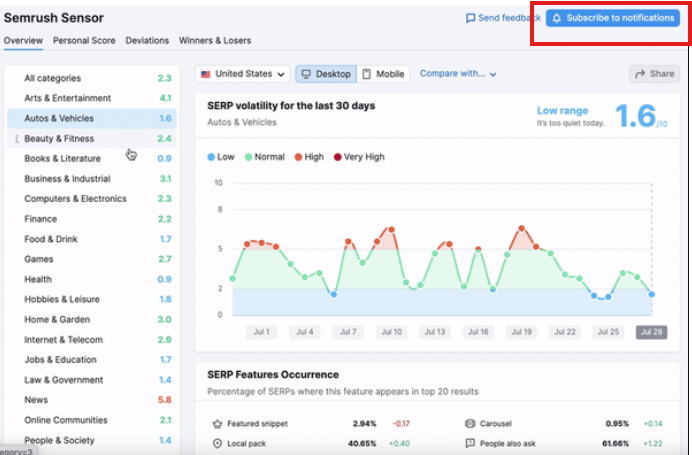
Task: Click Subscribe to notifications button
Action: pyautogui.click(x=614, y=18)
